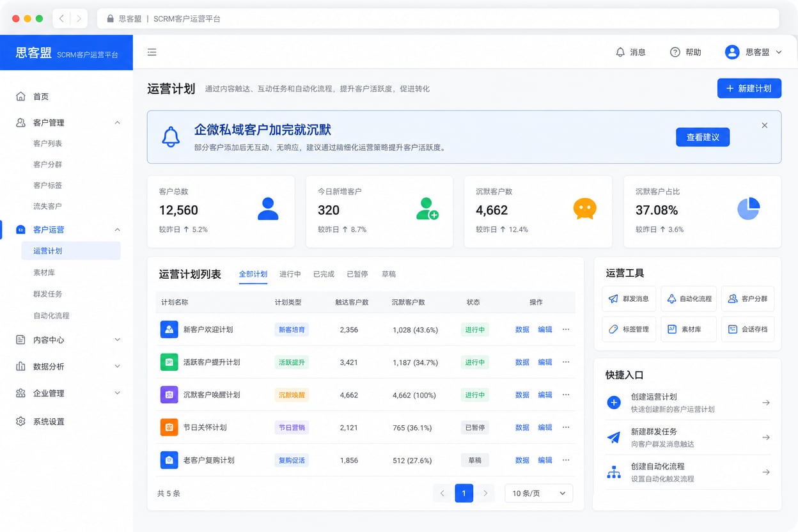Viewport: 798px width, 532px height.
Task: Open the 群发消息 tool
Action: coord(629,299)
